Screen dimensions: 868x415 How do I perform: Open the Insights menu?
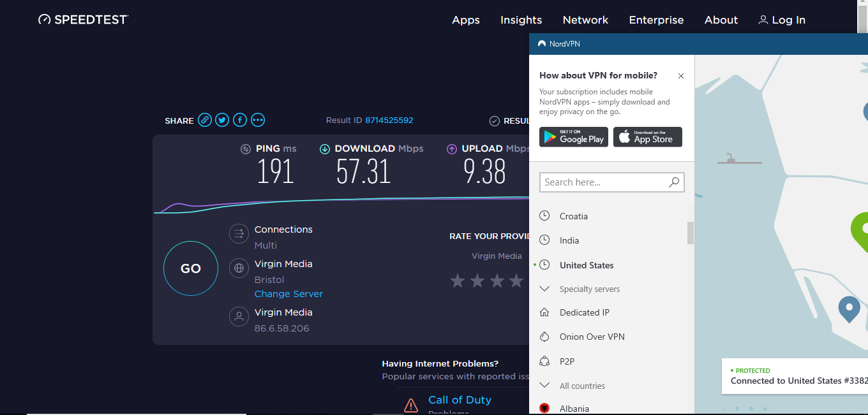click(x=521, y=20)
